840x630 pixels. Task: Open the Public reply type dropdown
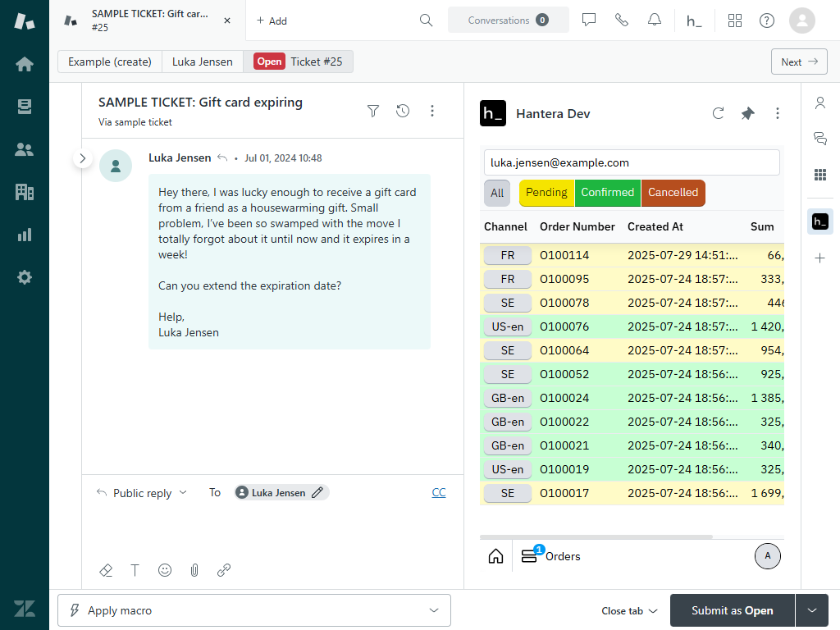click(x=142, y=493)
